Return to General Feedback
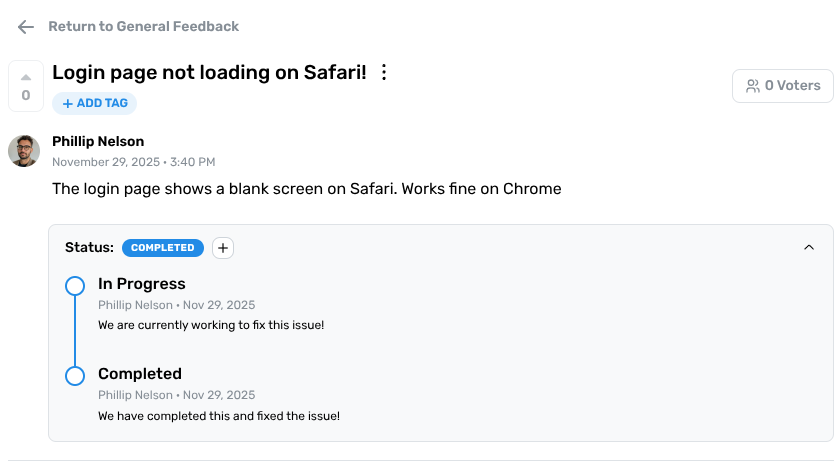837x471 pixels. [x=143, y=27]
